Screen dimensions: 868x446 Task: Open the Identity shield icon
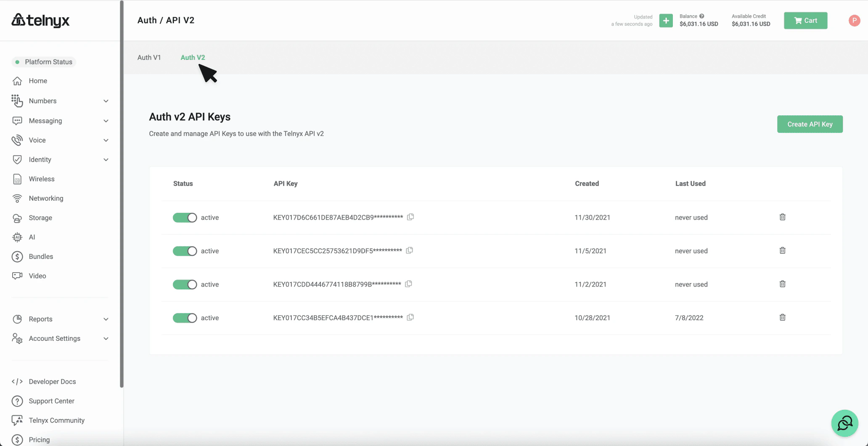tap(17, 159)
